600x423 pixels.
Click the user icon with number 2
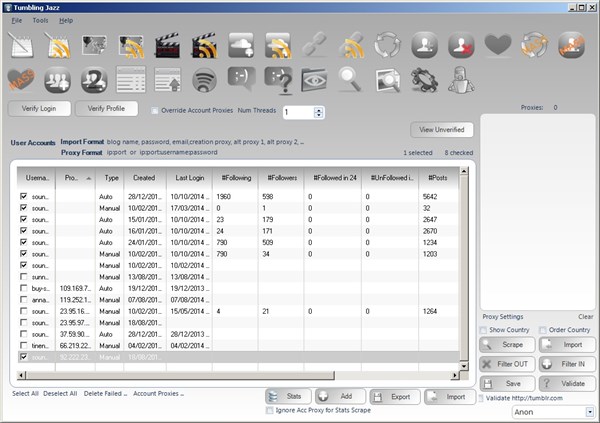[94, 80]
